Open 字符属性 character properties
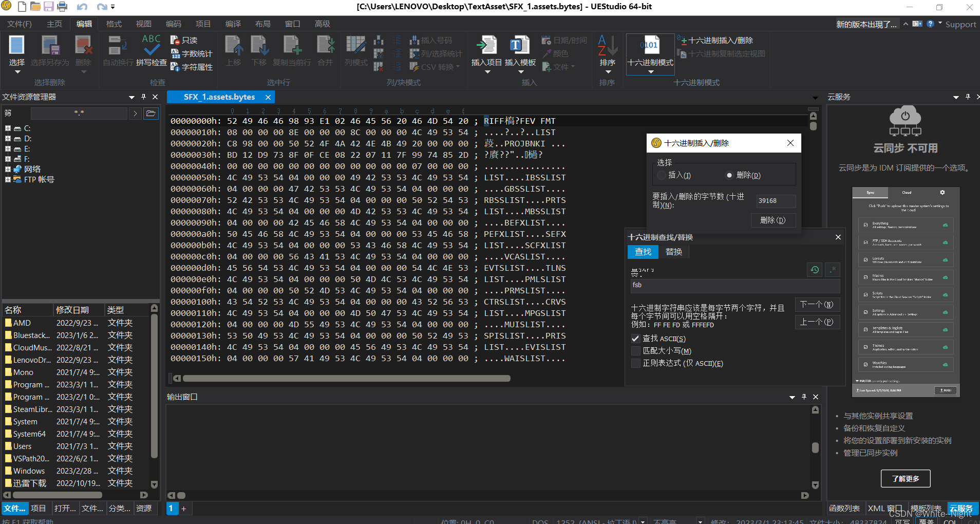The width and height of the screenshot is (980, 524). [192, 67]
